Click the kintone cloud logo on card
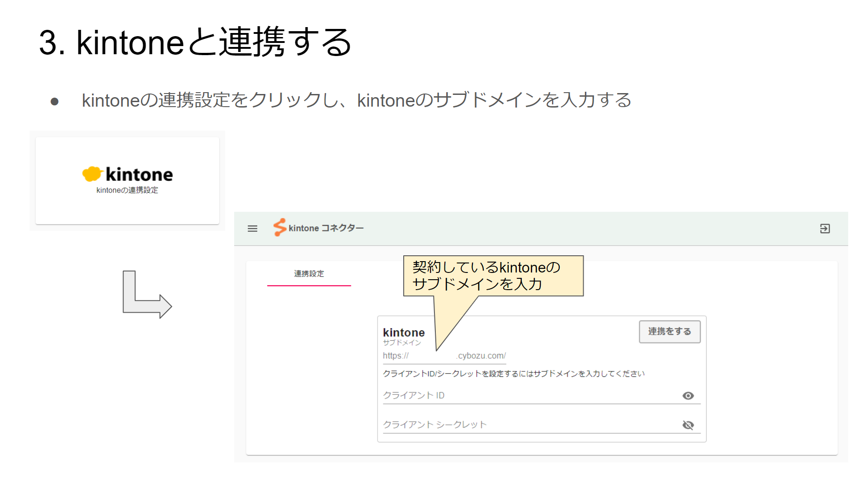 [127, 174]
